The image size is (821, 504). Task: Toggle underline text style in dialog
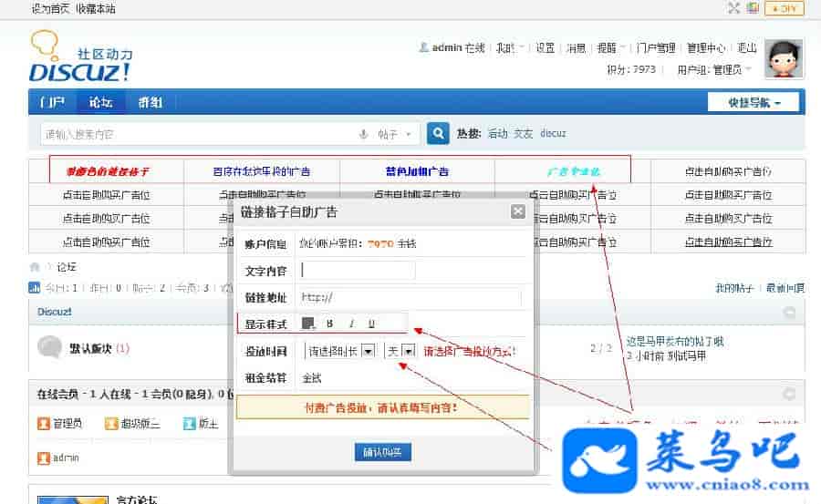click(371, 324)
